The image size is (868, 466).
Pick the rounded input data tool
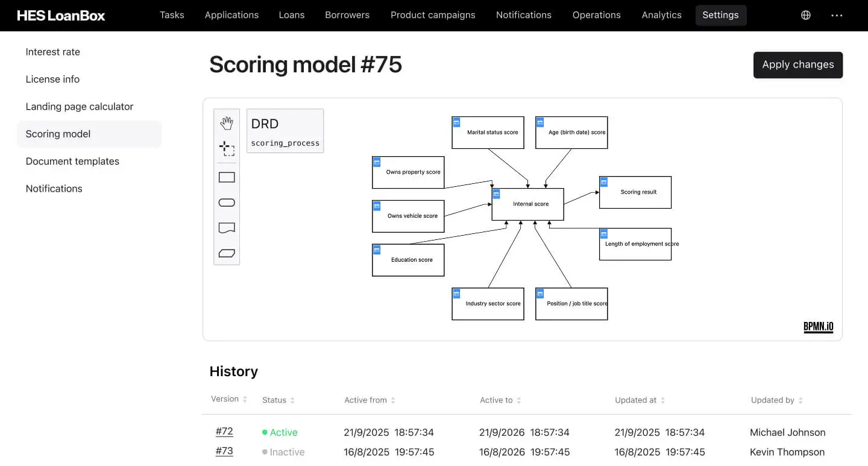[x=227, y=203]
